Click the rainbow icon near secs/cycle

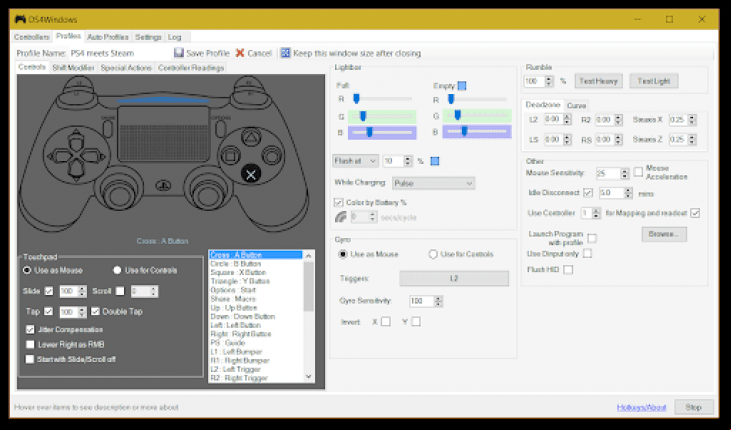pos(341,217)
